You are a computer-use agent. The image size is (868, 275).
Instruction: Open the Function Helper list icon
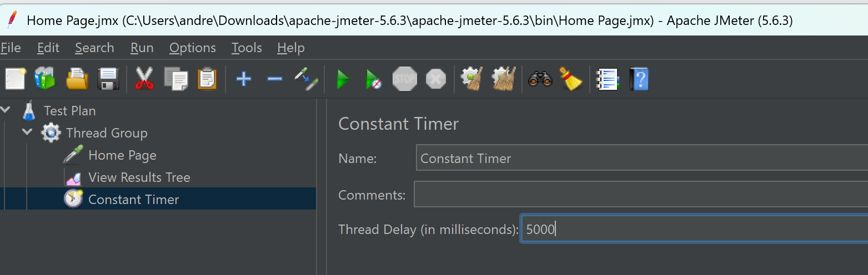607,79
